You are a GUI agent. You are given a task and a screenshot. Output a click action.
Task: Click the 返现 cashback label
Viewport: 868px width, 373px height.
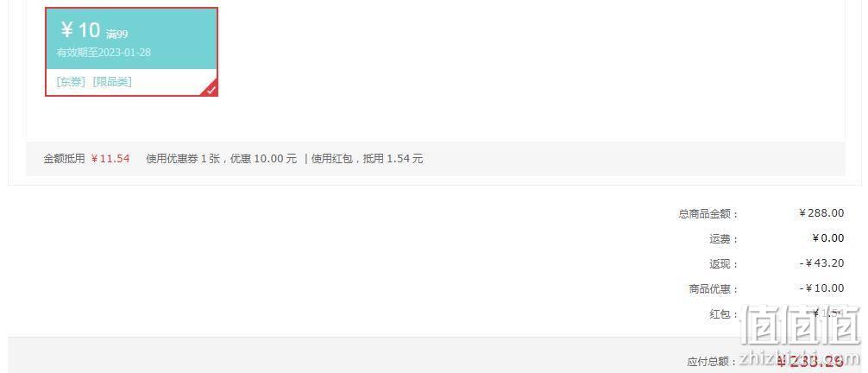tap(724, 264)
